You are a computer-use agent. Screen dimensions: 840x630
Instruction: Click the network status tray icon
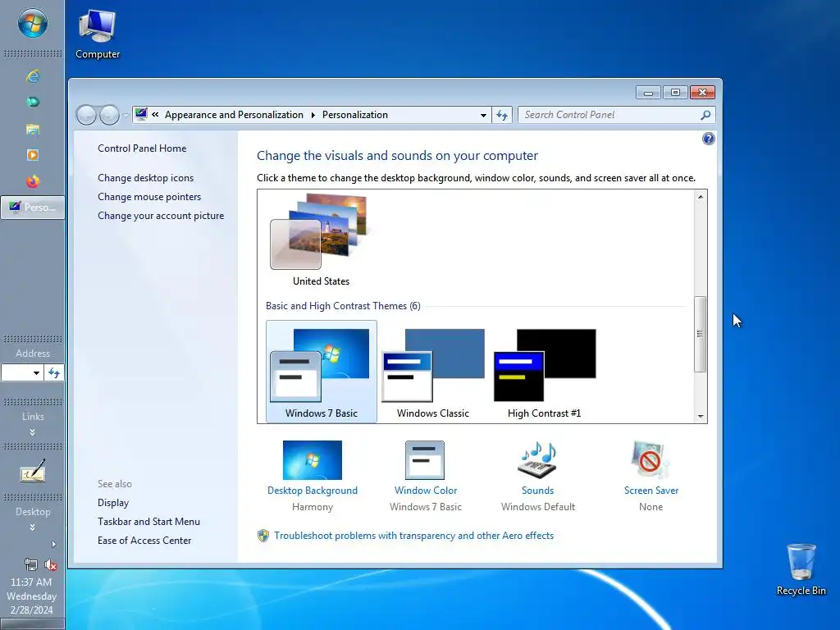30,564
